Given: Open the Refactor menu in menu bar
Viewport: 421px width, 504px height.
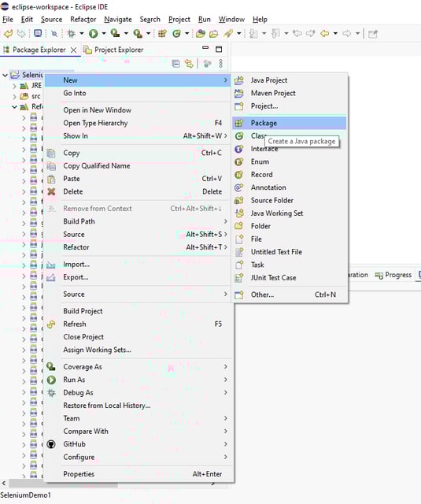Looking at the screenshot, I should point(83,19).
